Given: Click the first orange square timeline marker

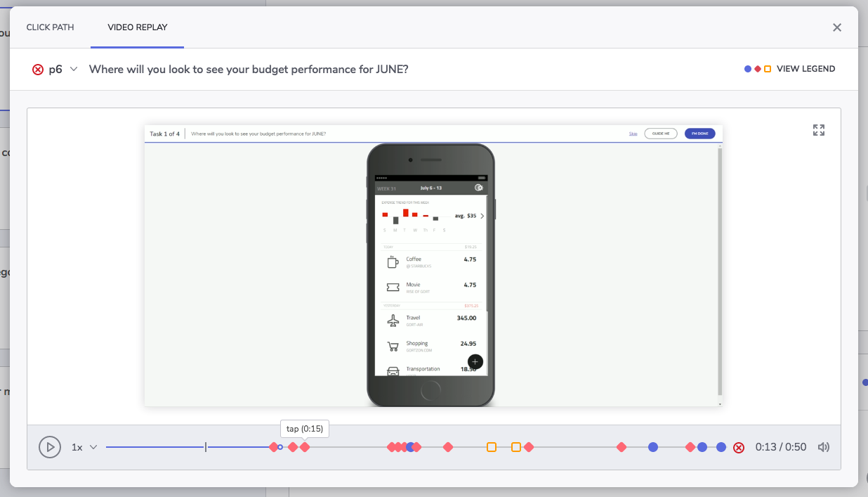Looking at the screenshot, I should 492,447.
